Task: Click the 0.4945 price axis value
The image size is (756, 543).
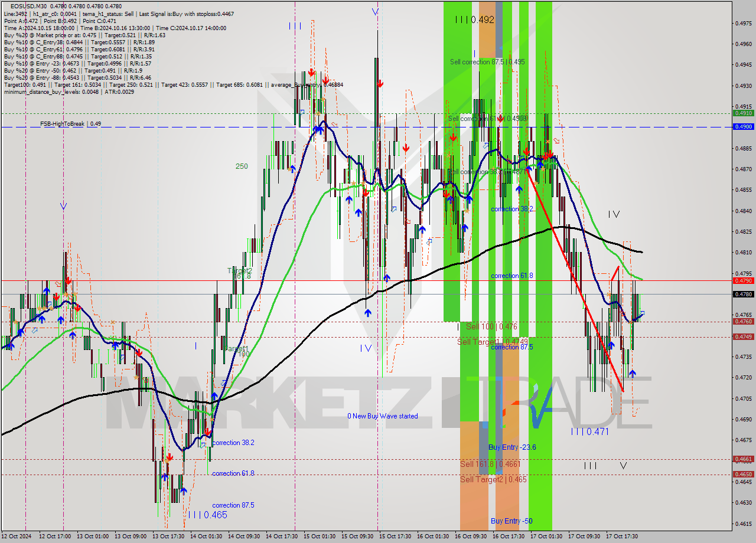Action: (742, 65)
